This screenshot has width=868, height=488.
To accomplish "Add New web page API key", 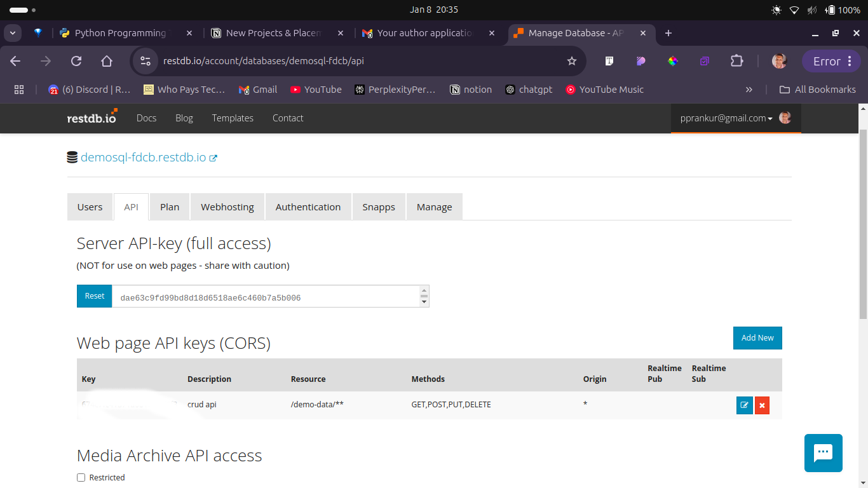I will [757, 338].
